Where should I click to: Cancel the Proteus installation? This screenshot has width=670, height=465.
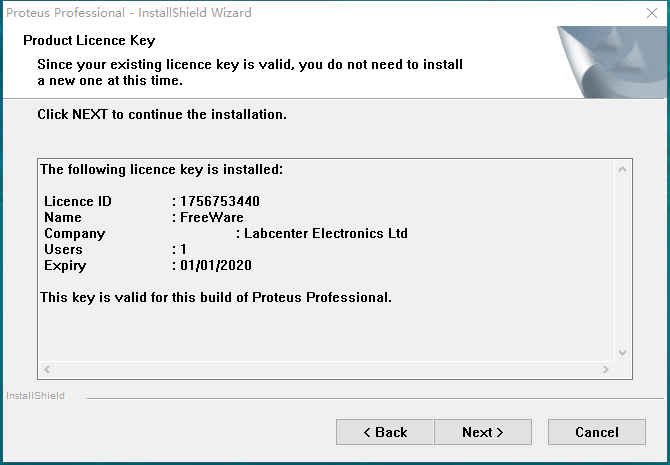coord(597,432)
